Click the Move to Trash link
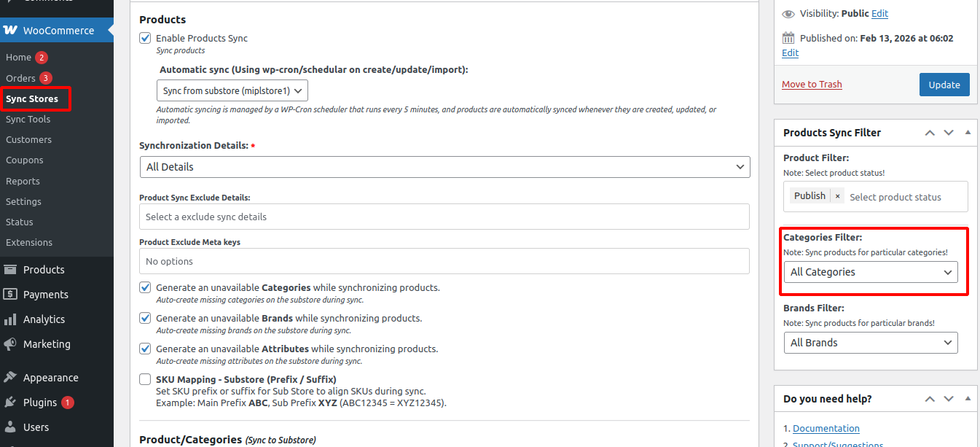The image size is (980, 447). [x=812, y=85]
